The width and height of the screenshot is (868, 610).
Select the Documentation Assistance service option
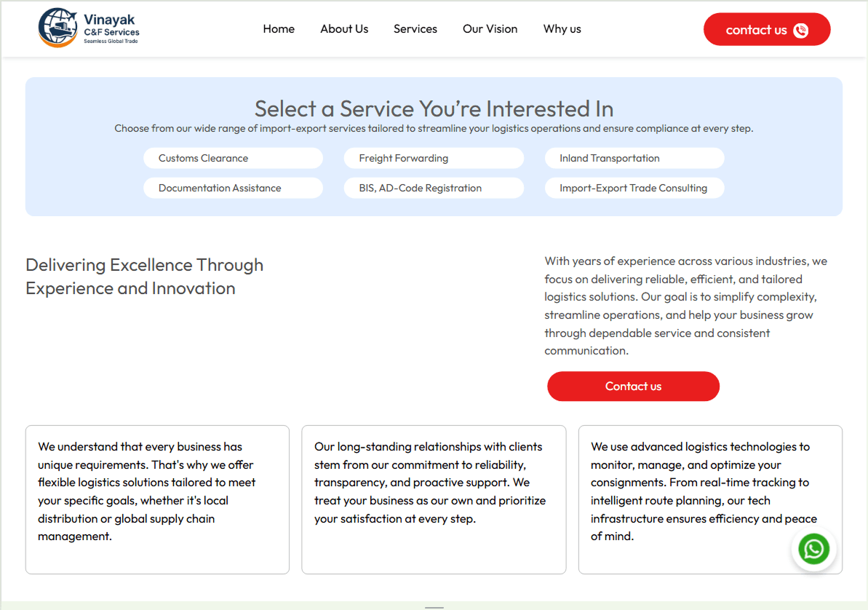[x=233, y=188]
